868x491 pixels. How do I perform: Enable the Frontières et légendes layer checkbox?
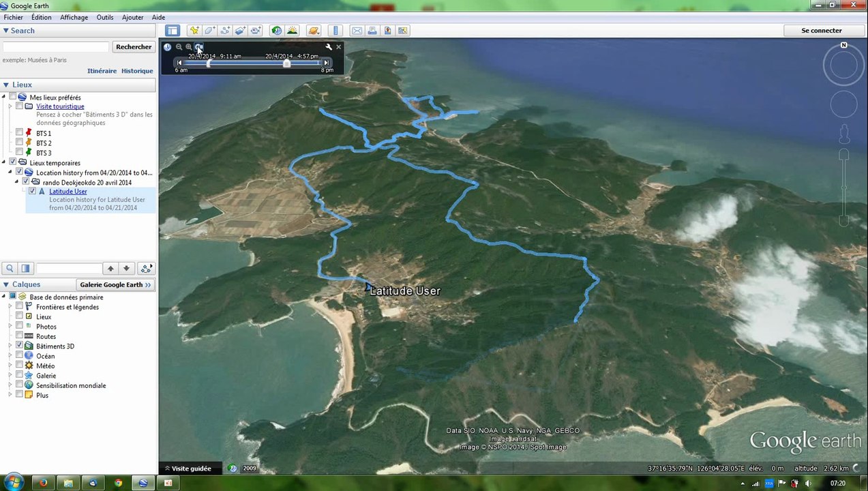(20, 307)
